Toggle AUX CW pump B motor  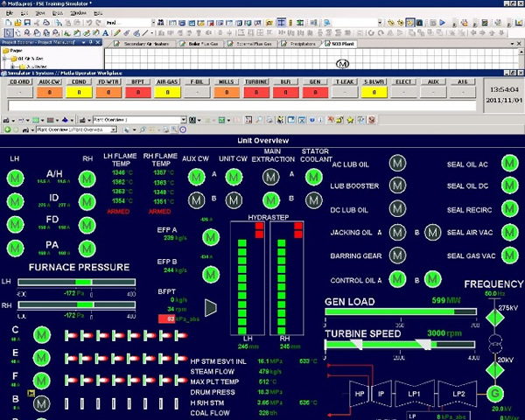[195, 199]
